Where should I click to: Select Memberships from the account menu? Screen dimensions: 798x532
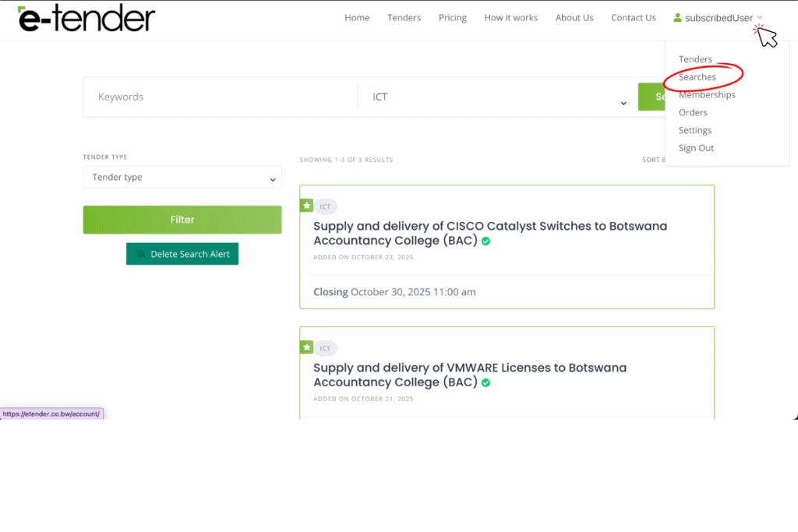click(706, 95)
